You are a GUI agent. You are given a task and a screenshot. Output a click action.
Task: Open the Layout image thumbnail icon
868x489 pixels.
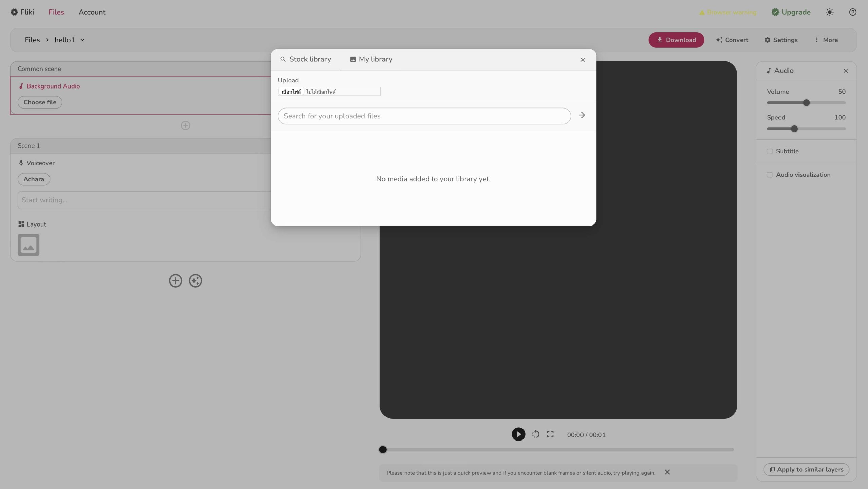(x=28, y=245)
